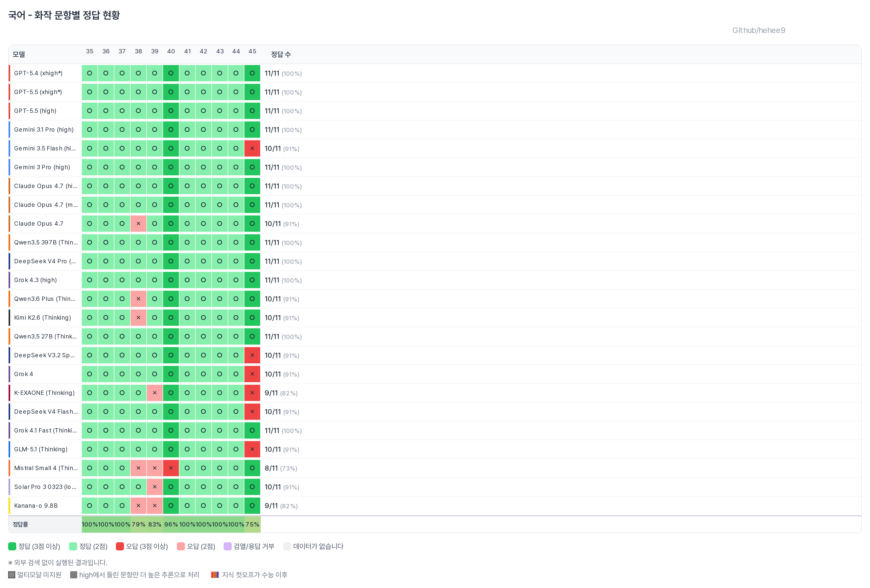Viewport: 870px width, 588px height.
Task: Click the × mark in K-EXAONE question 45
Action: [252, 393]
